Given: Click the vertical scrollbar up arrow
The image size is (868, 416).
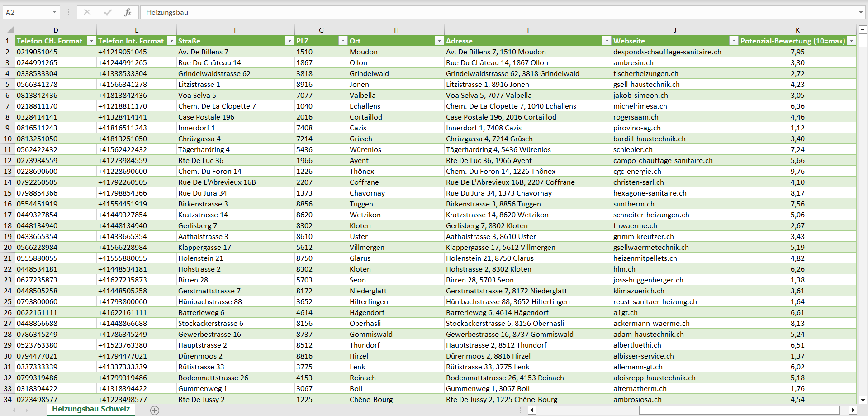Looking at the screenshot, I should click(863, 29).
